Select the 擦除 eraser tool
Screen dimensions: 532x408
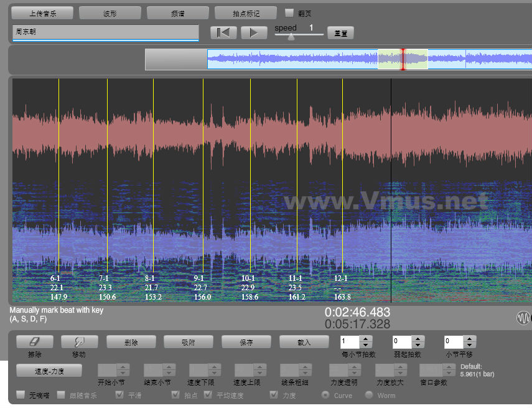(x=35, y=342)
